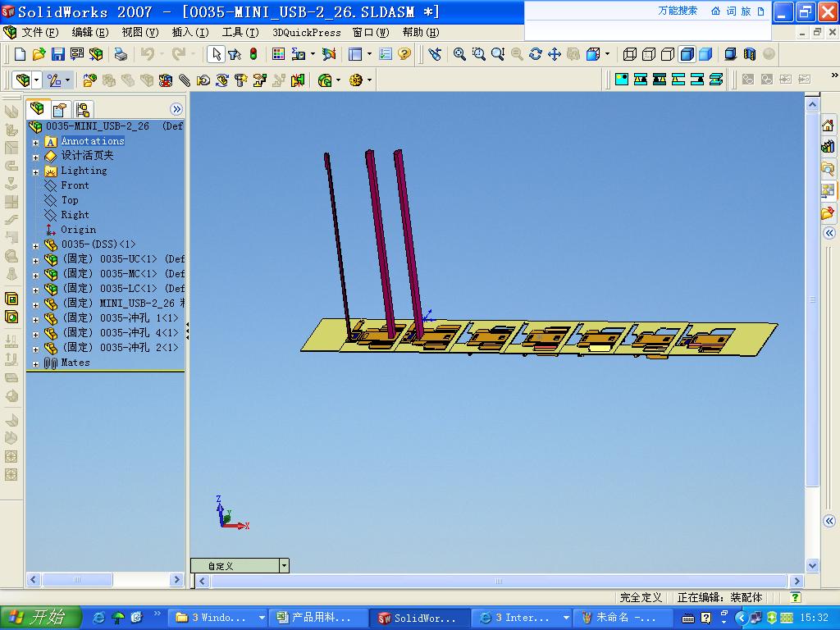This screenshot has width=840, height=630.
Task: Switch to the ConfigurationManager tab
Action: tap(83, 109)
